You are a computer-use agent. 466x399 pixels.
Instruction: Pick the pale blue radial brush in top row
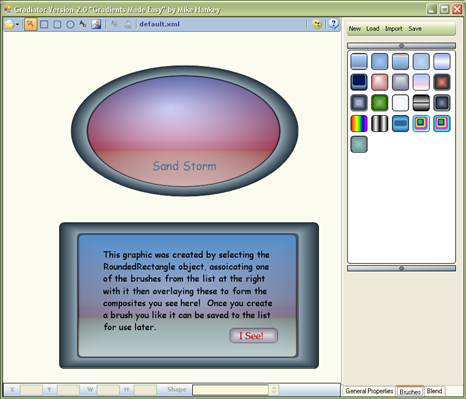pyautogui.click(x=421, y=61)
